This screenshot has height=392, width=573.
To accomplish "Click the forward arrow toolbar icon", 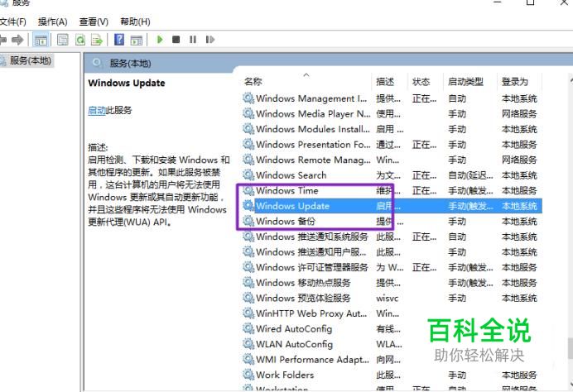I will coord(17,40).
